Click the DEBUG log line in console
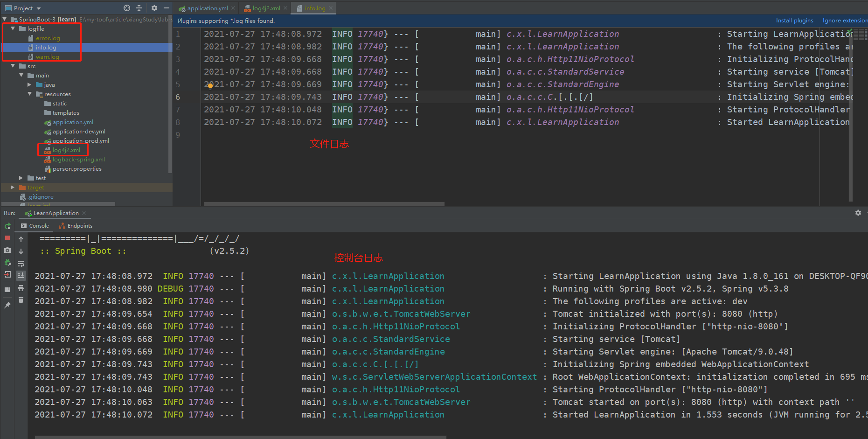Viewport: 868px width, 439px height. point(411,289)
